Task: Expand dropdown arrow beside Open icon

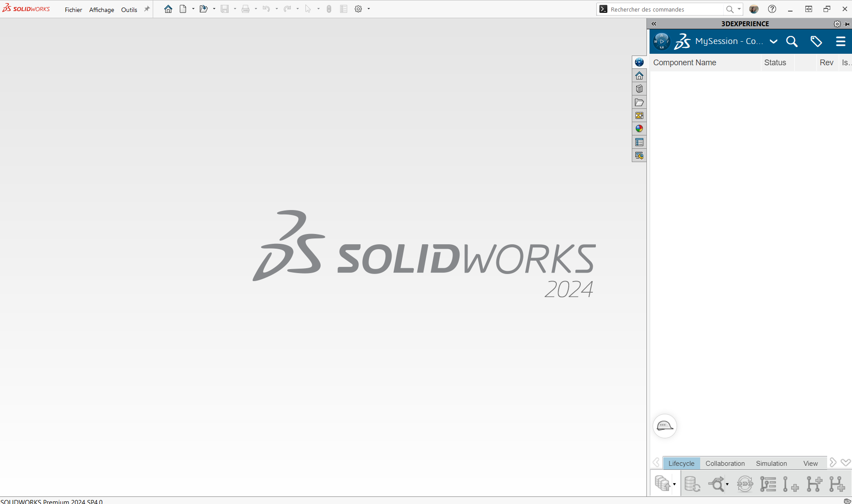Action: (214, 9)
